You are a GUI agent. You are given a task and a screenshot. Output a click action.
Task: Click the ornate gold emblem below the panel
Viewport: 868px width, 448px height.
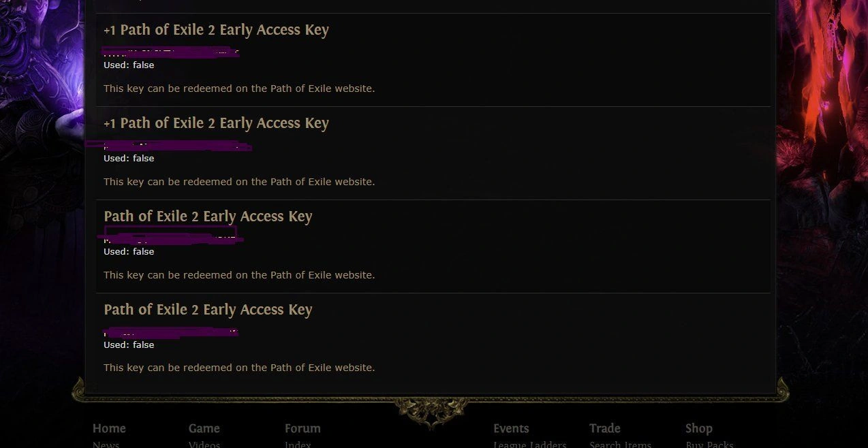pos(431,411)
